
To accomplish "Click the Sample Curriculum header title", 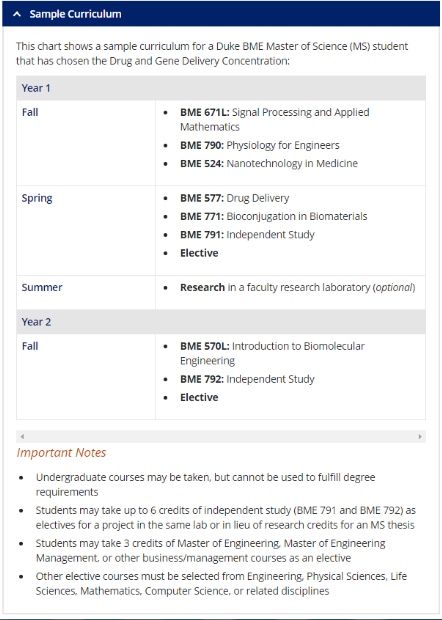I will pyautogui.click(x=75, y=14).
